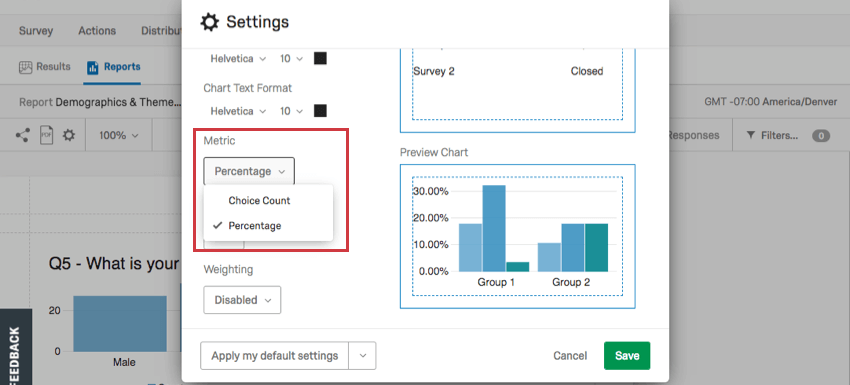
Task: Cancel the Settings dialog
Action: coord(570,356)
